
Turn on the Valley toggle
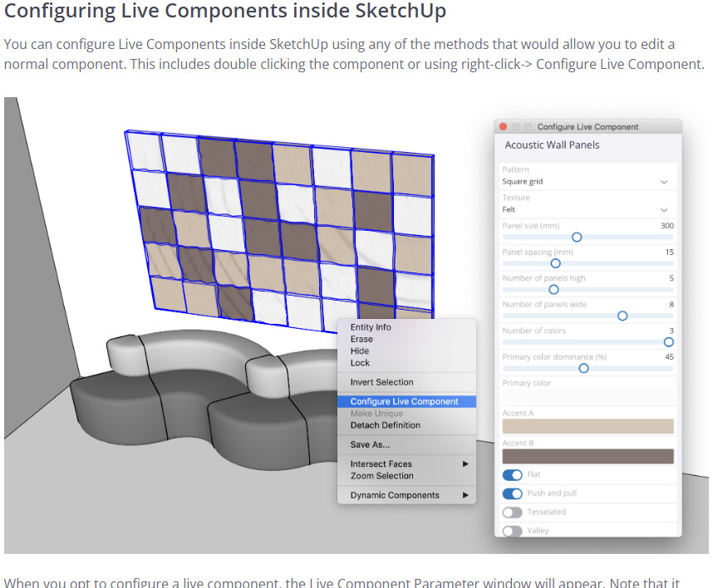[x=513, y=531]
